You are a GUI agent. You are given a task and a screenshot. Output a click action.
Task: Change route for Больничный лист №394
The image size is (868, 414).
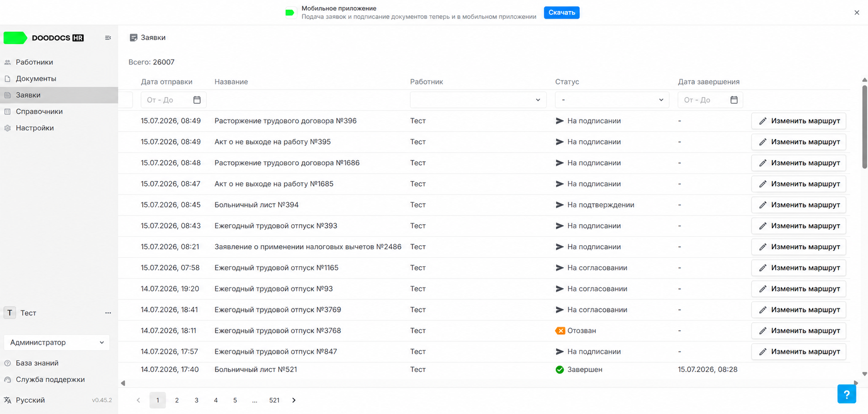tap(799, 205)
